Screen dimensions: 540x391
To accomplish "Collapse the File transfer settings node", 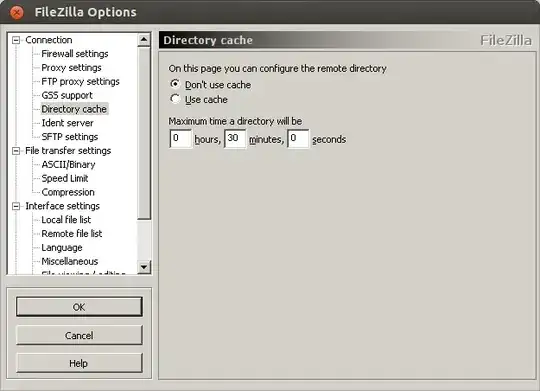I will (x=16, y=151).
